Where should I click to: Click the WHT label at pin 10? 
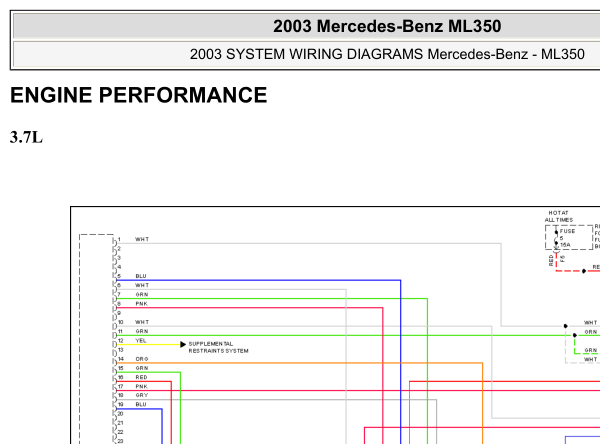(x=142, y=322)
